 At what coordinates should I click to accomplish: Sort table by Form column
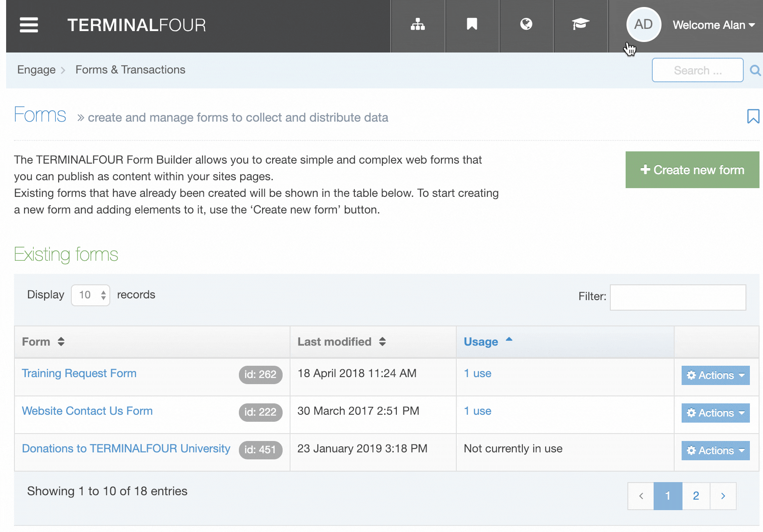(x=43, y=342)
